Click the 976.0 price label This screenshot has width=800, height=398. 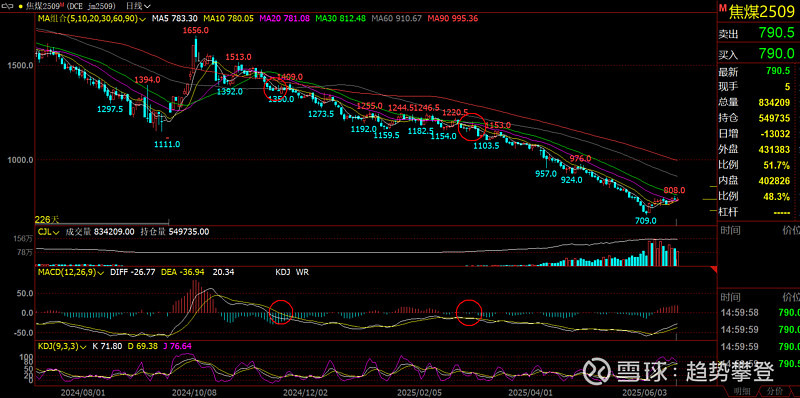coord(580,158)
